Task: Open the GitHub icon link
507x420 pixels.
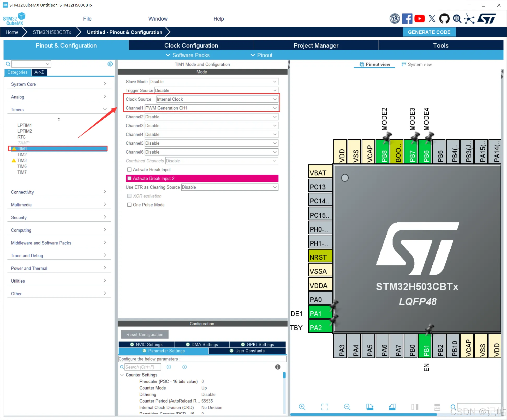Action: coord(444,19)
